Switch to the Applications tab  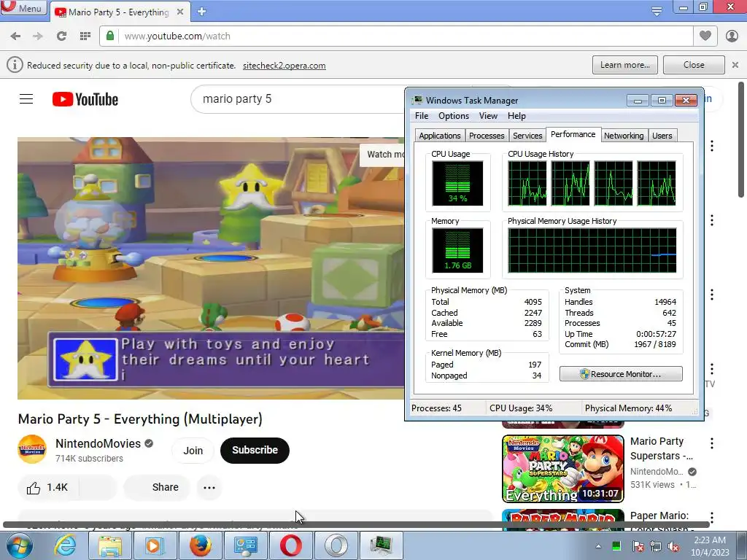click(x=439, y=136)
